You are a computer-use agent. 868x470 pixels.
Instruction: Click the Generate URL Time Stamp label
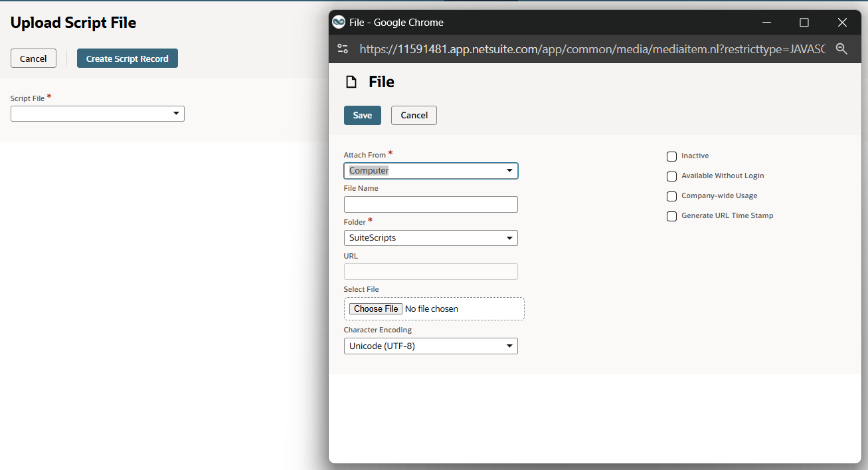pos(727,215)
